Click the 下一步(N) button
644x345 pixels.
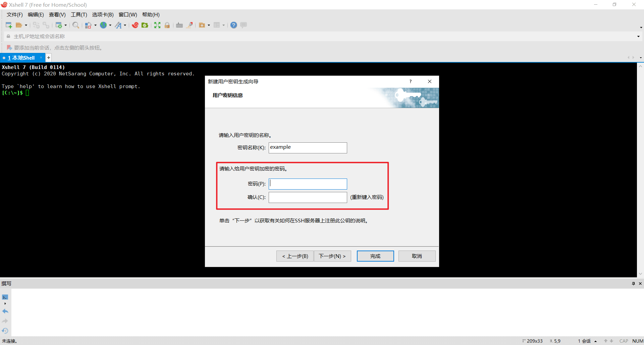[332, 256]
